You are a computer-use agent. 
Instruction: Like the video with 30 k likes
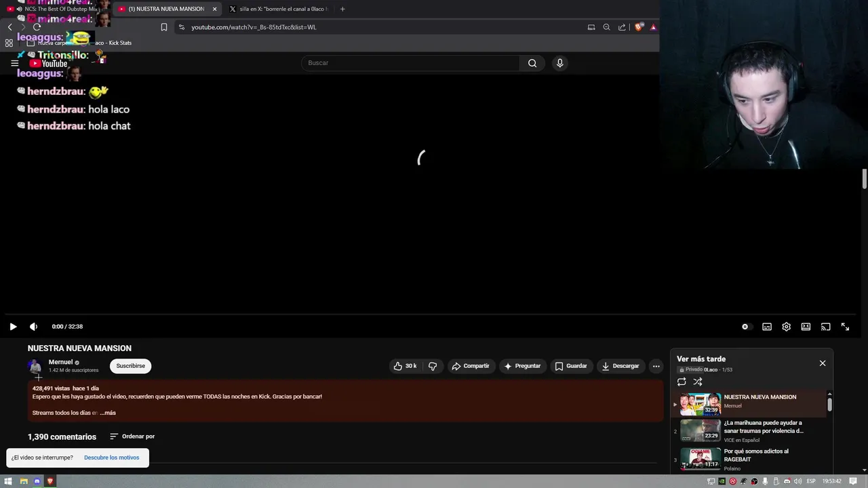pos(405,366)
